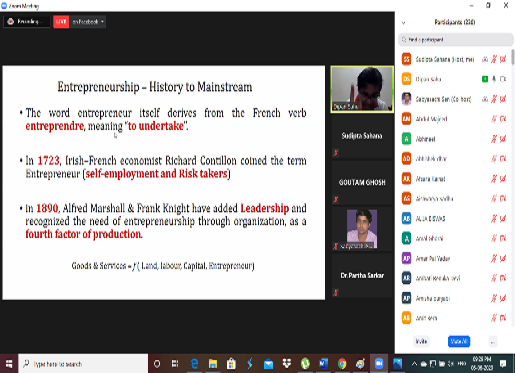The image size is (515, 373).
Task: Click the muted microphone icon in the Abhishek dhar row
Action: pyautogui.click(x=494, y=159)
